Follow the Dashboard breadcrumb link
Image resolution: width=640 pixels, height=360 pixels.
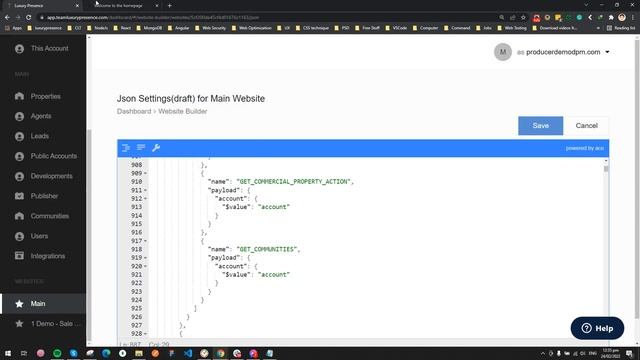click(x=134, y=111)
